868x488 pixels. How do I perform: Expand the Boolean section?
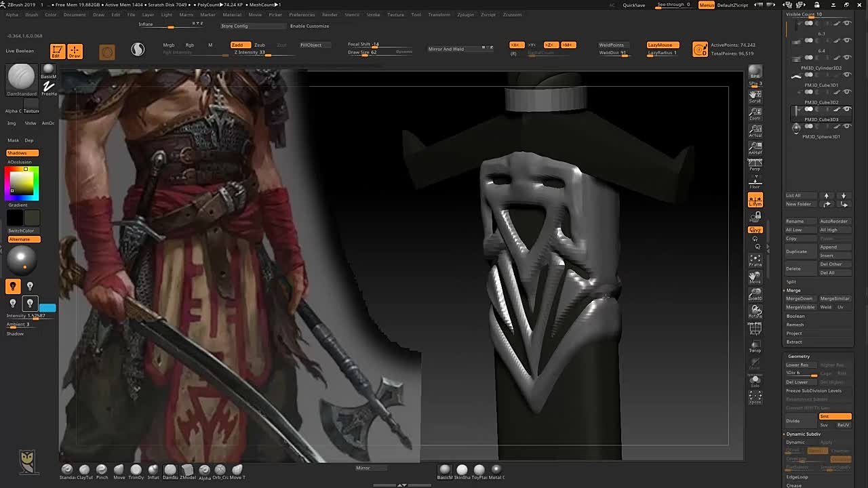tap(795, 316)
